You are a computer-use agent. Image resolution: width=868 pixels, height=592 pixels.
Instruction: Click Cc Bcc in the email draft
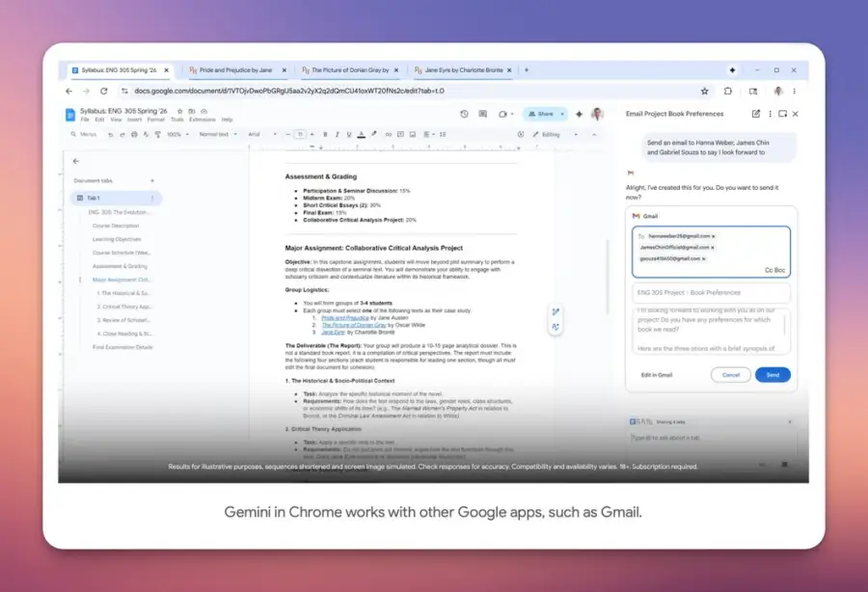tap(774, 270)
